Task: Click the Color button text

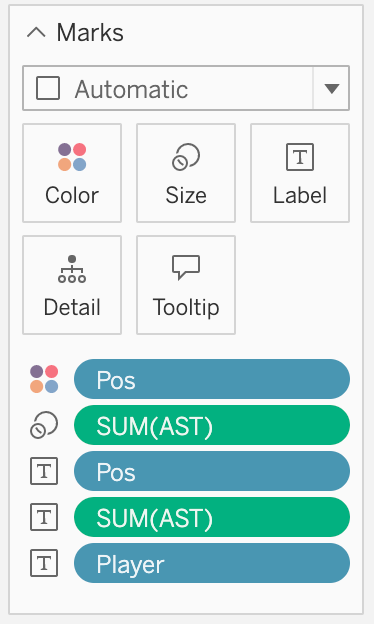Action: point(72,195)
